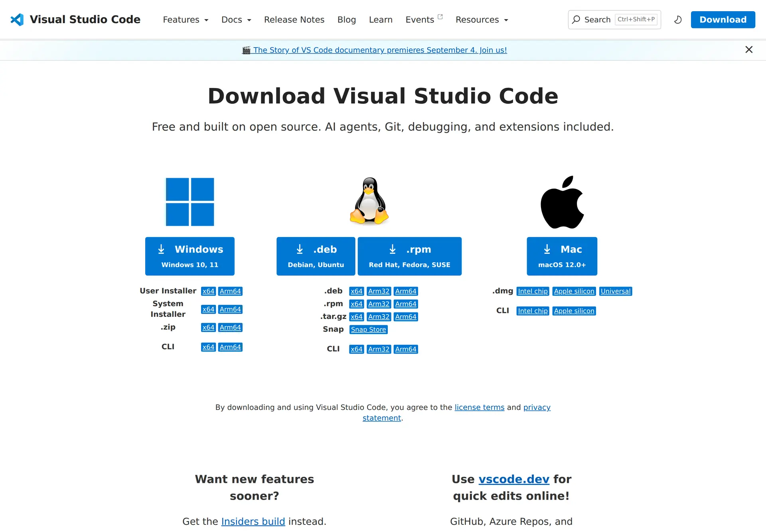The width and height of the screenshot is (766, 532).
Task: Select Linux .rpm Arm64 link
Action: (406, 304)
